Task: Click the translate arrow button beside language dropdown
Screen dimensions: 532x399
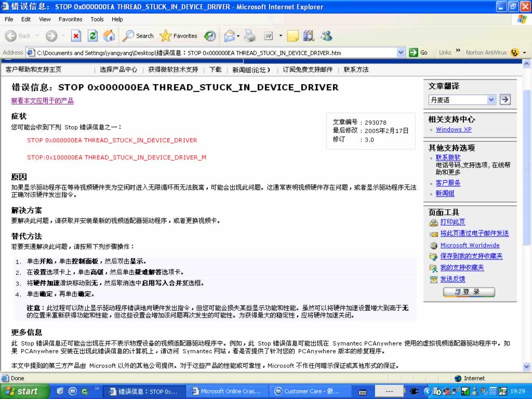Action: point(505,99)
